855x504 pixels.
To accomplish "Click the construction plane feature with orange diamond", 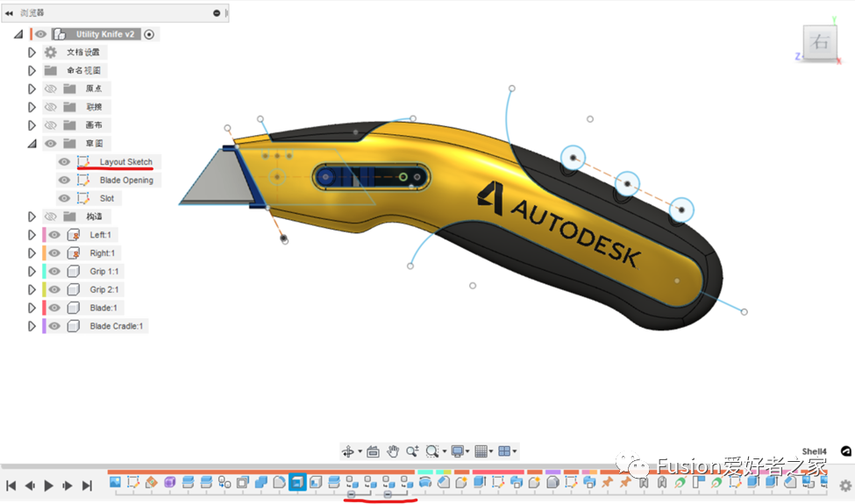I will click(x=152, y=482).
